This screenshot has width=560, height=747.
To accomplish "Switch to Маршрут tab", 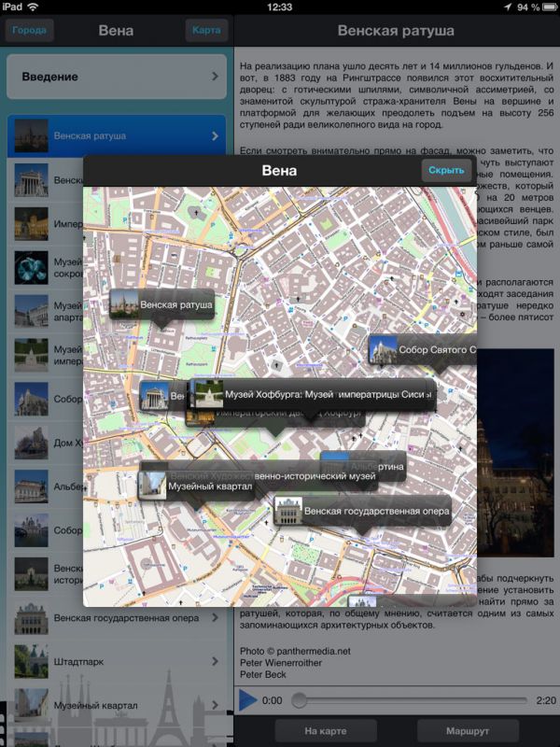I will [x=468, y=730].
